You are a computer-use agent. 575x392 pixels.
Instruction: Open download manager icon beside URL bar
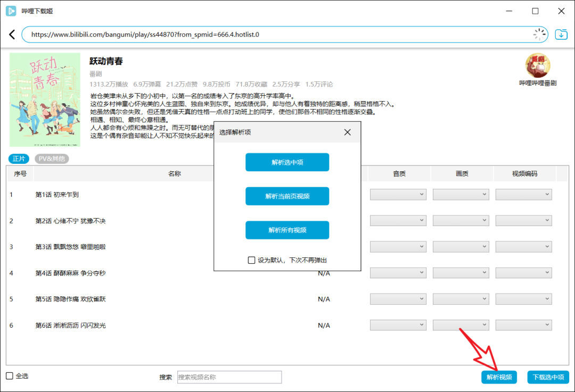(561, 35)
